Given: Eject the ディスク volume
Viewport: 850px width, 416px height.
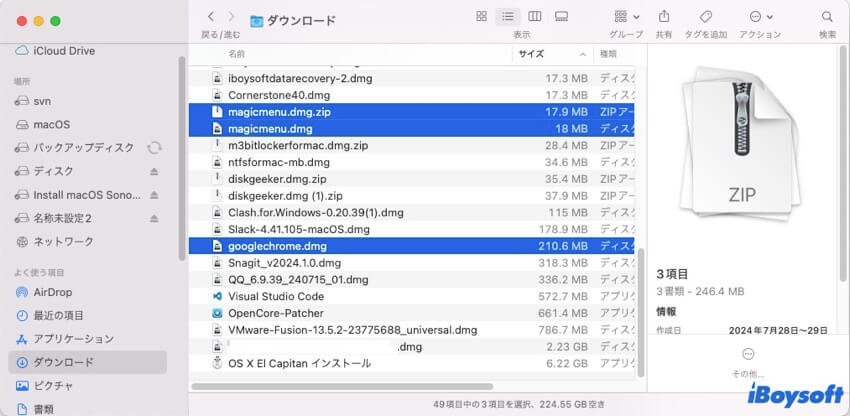Looking at the screenshot, I should click(154, 171).
